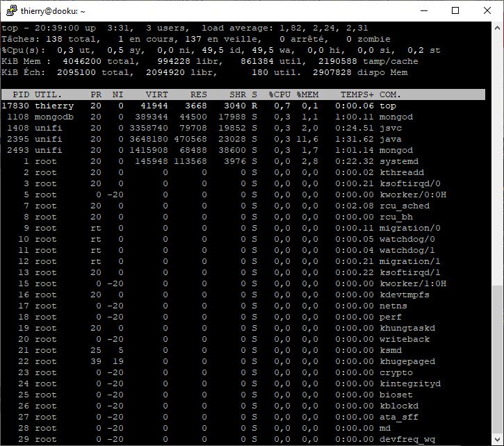Minimize the PuTTY terminal window
The image size is (504, 446).
tap(423, 11)
